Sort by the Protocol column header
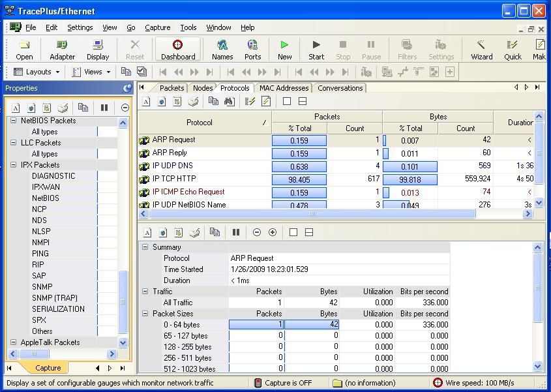This screenshot has height=392, width=551. click(205, 123)
